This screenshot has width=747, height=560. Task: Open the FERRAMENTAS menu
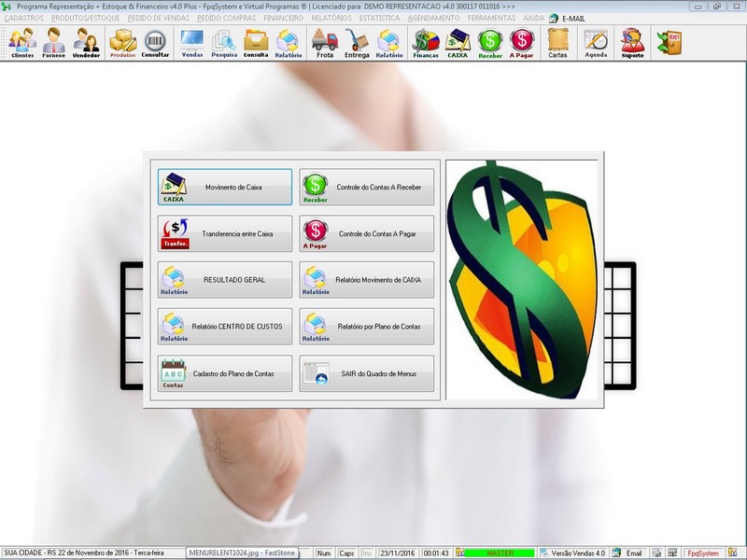pyautogui.click(x=491, y=18)
